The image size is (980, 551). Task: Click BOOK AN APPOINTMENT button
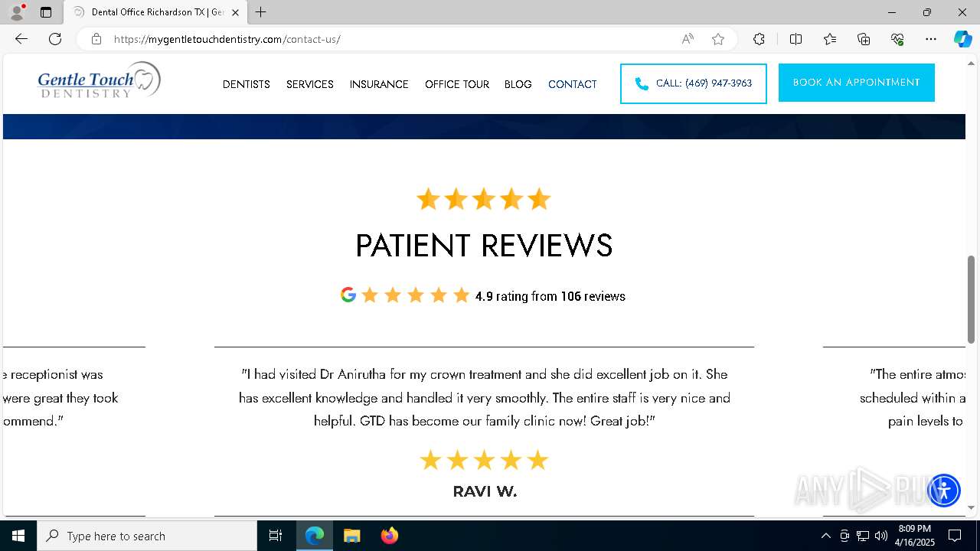click(x=857, y=83)
